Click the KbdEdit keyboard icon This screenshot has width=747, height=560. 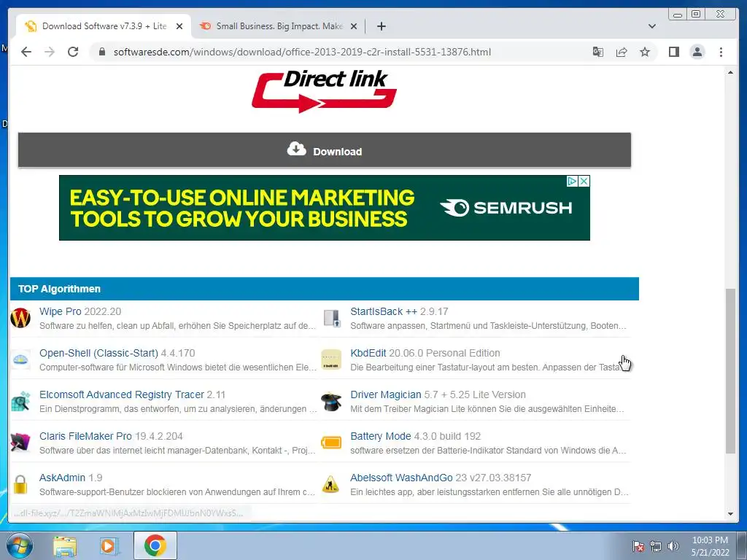click(x=332, y=359)
